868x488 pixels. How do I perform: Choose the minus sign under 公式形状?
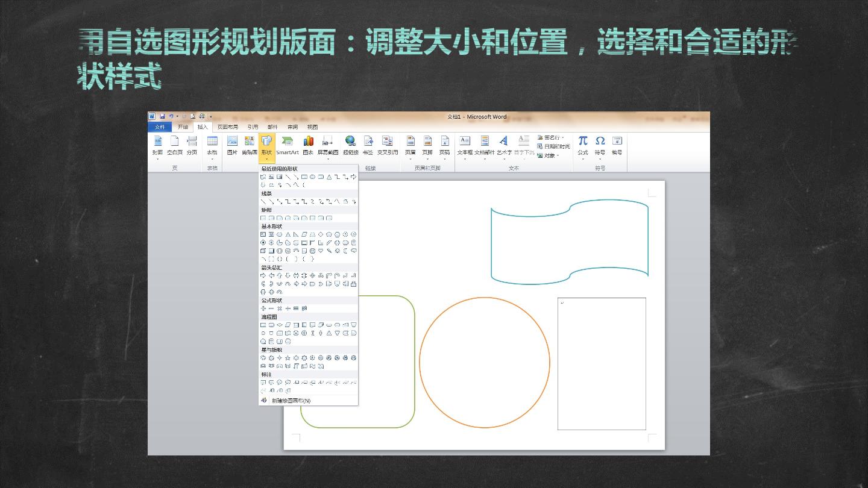(271, 308)
